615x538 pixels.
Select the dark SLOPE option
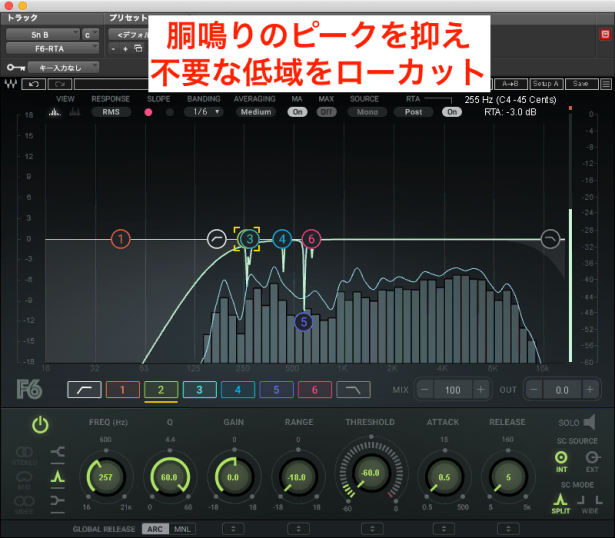click(170, 113)
